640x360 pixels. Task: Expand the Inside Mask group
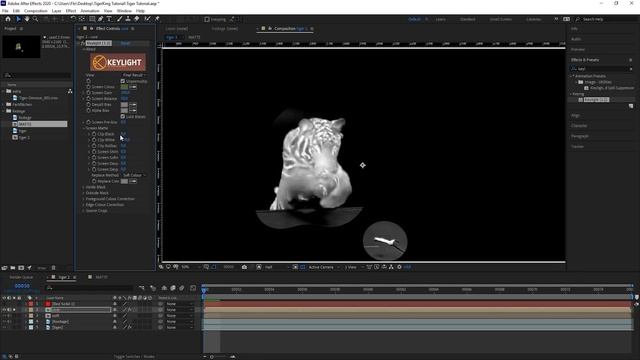coord(84,187)
